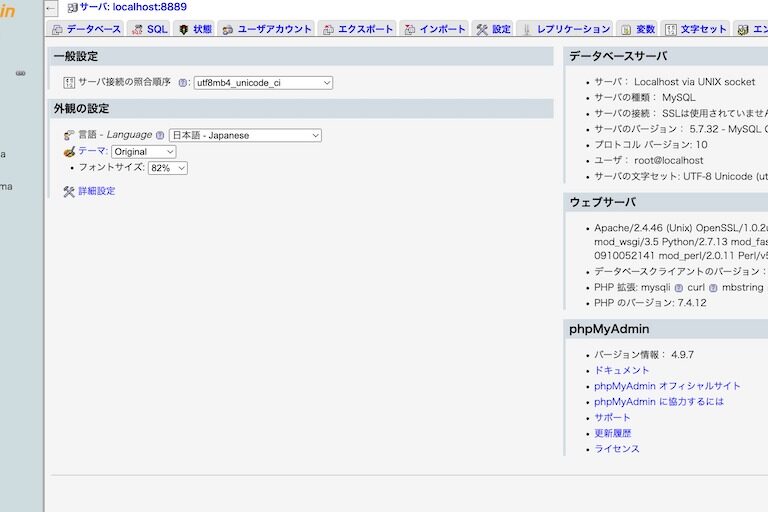Open phpMyAdmin オフィシャルサイト link
The height and width of the screenshot is (512, 768).
[667, 386]
